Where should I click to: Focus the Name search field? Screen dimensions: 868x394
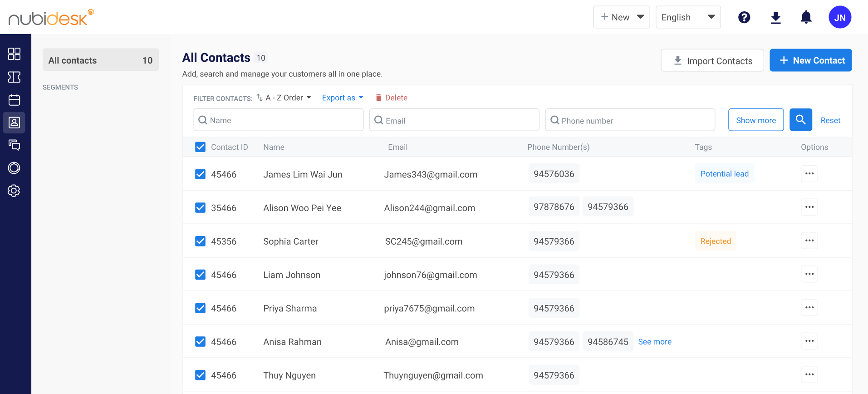pyautogui.click(x=279, y=120)
